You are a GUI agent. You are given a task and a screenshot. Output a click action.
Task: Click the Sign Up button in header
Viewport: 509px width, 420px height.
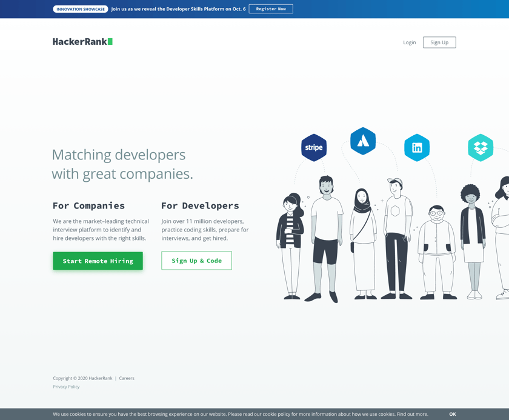click(x=439, y=42)
